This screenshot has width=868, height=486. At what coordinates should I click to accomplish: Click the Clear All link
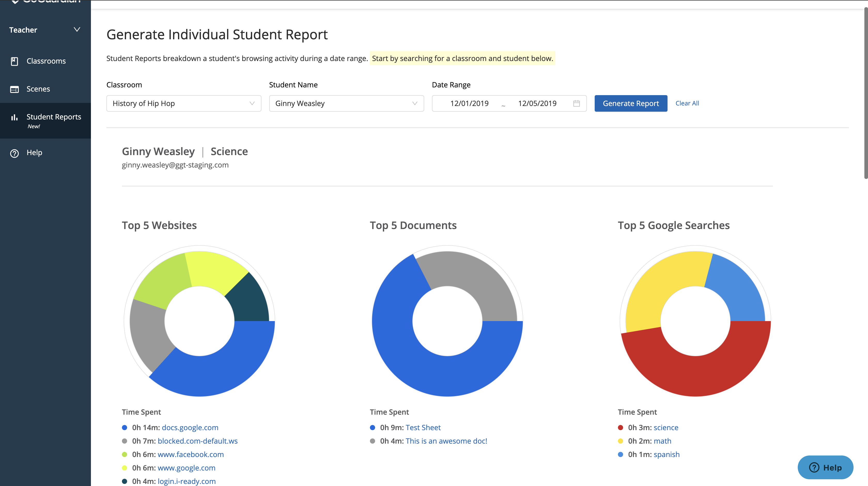click(x=687, y=104)
